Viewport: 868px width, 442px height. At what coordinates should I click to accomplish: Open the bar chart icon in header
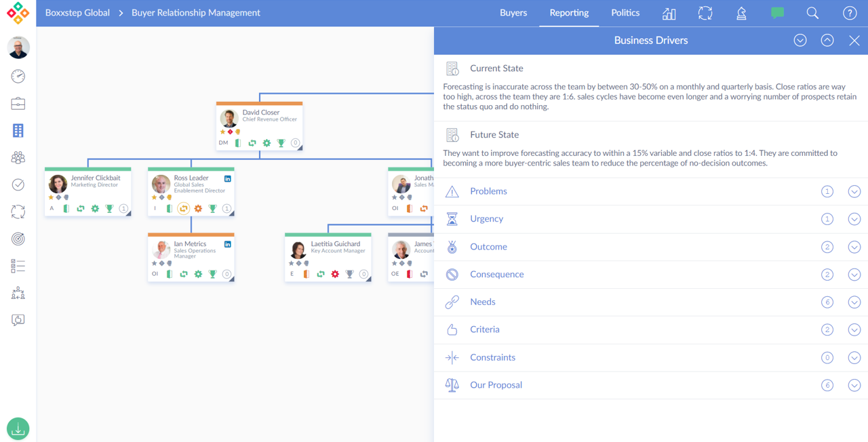(x=669, y=14)
